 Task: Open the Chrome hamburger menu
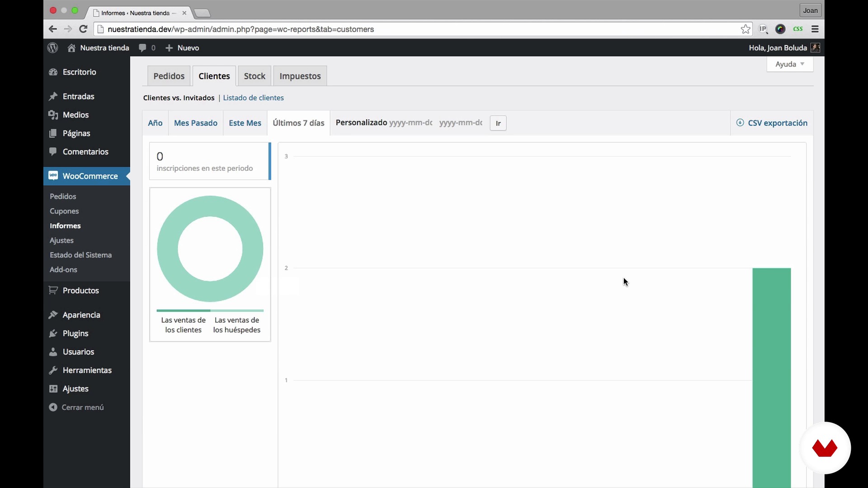pyautogui.click(x=815, y=29)
